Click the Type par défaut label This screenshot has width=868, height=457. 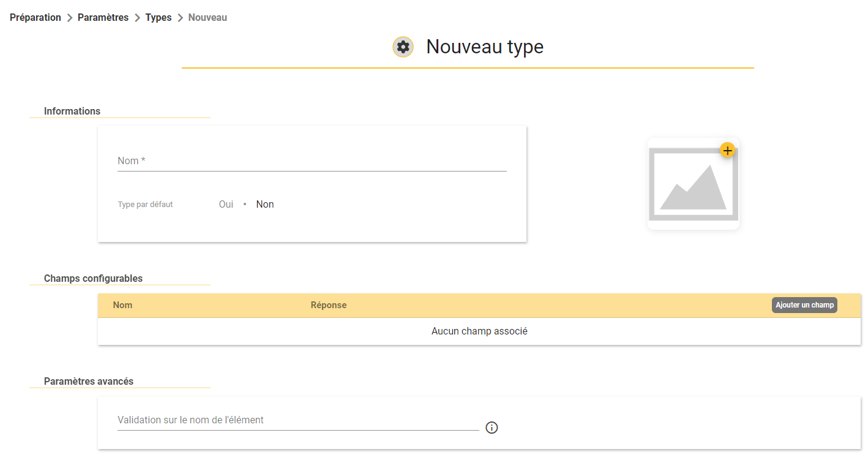[x=145, y=205]
